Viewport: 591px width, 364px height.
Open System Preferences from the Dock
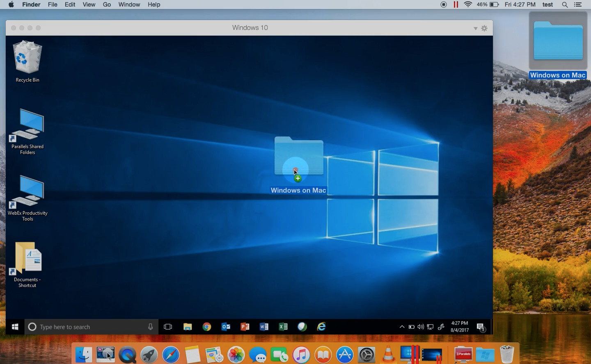coord(367,355)
